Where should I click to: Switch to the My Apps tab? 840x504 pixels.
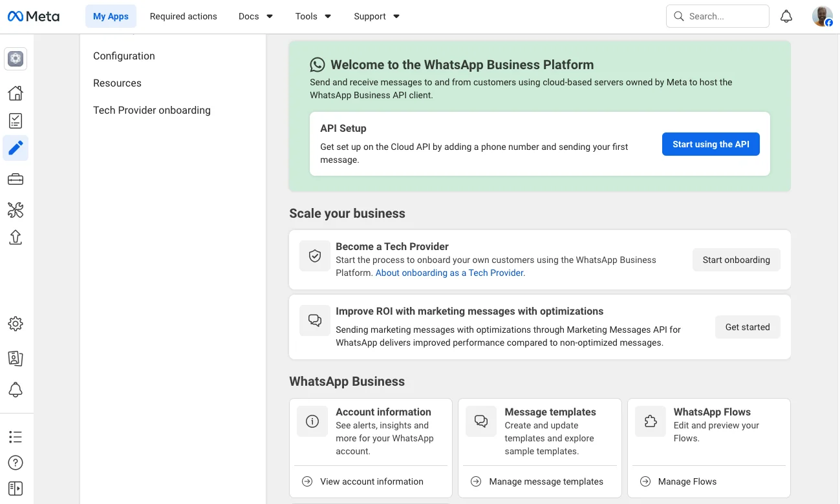pos(111,17)
